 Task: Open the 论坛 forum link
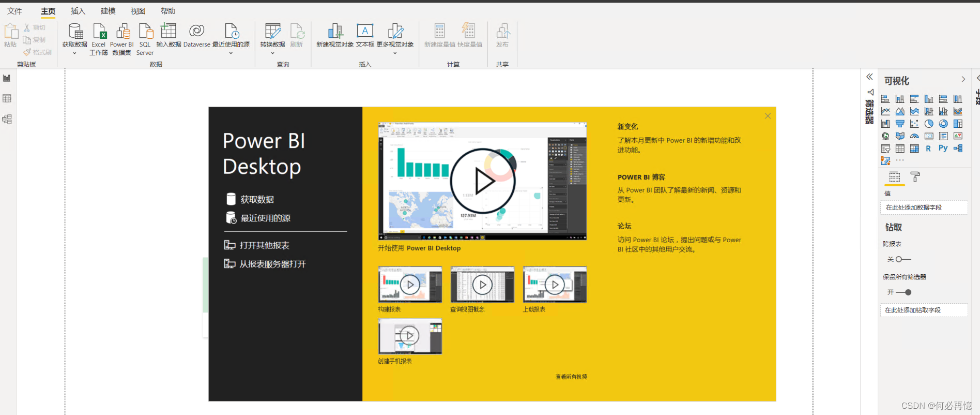[x=624, y=226]
